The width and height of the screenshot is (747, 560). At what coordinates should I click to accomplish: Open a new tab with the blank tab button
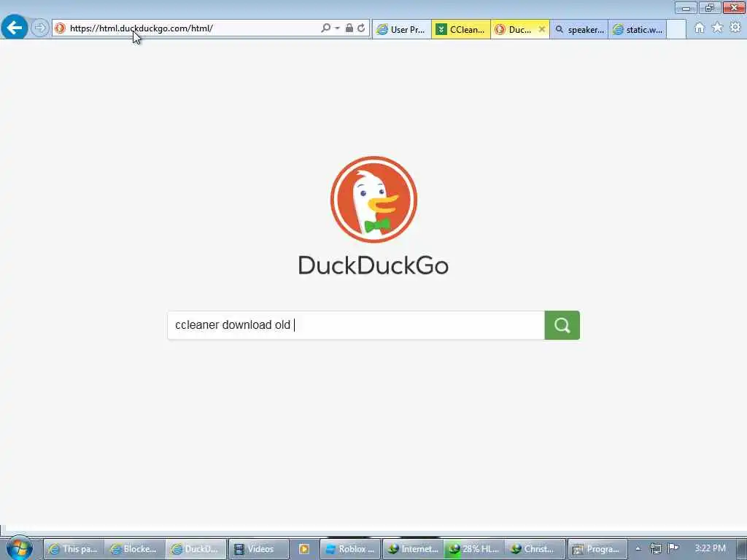point(676,29)
